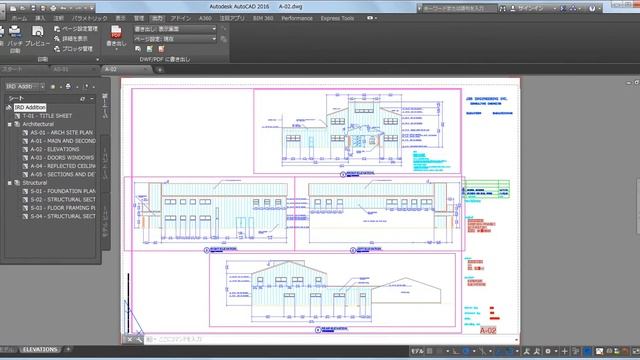Select the IRD Addition root node
Image resolution: width=640 pixels, height=360 pixels.
[30, 107]
